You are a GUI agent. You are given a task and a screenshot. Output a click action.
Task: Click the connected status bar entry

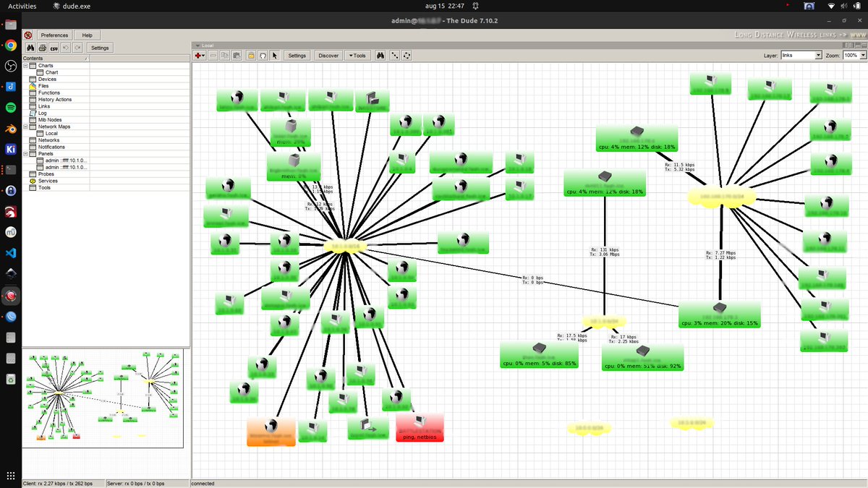[203, 484]
